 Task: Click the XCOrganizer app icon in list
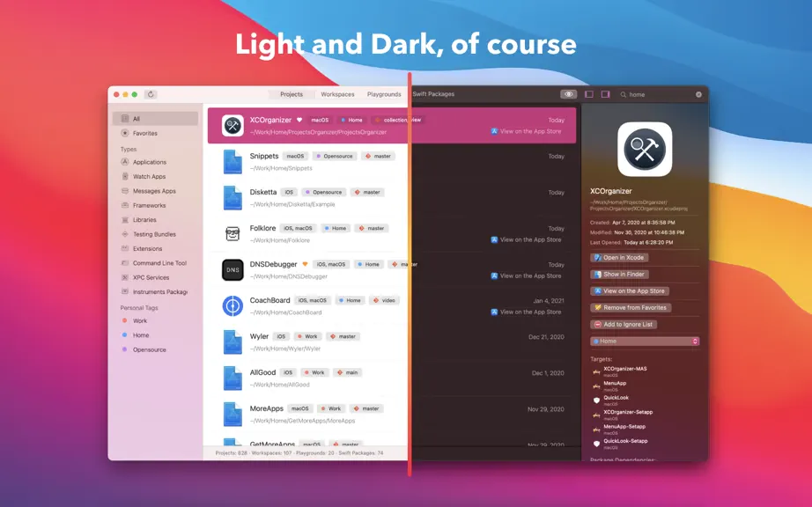233,125
